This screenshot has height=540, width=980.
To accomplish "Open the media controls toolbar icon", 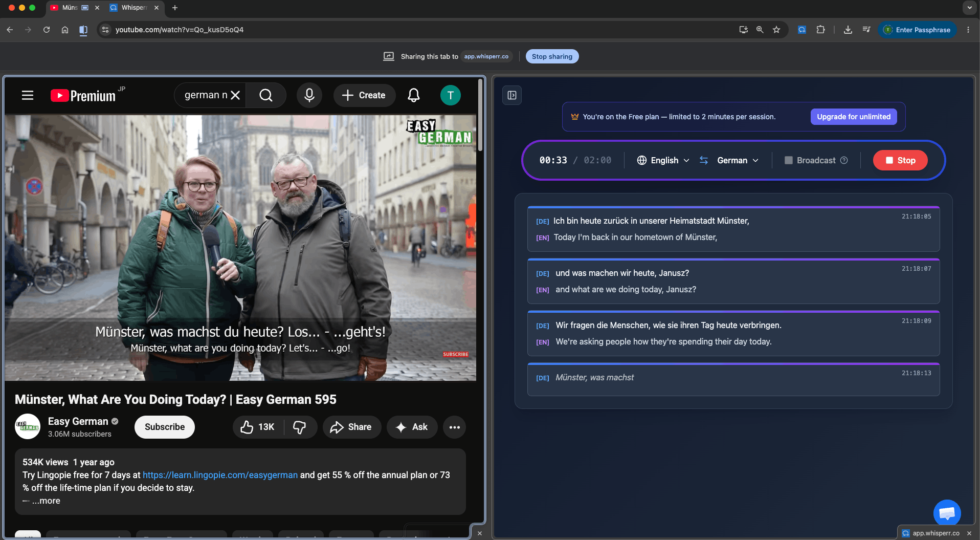I will [x=866, y=30].
